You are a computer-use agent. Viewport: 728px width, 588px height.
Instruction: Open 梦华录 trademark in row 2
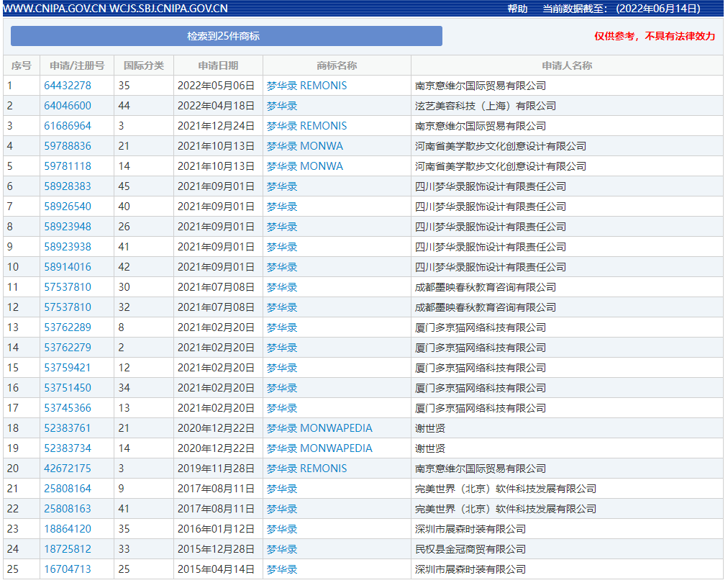pyautogui.click(x=282, y=106)
